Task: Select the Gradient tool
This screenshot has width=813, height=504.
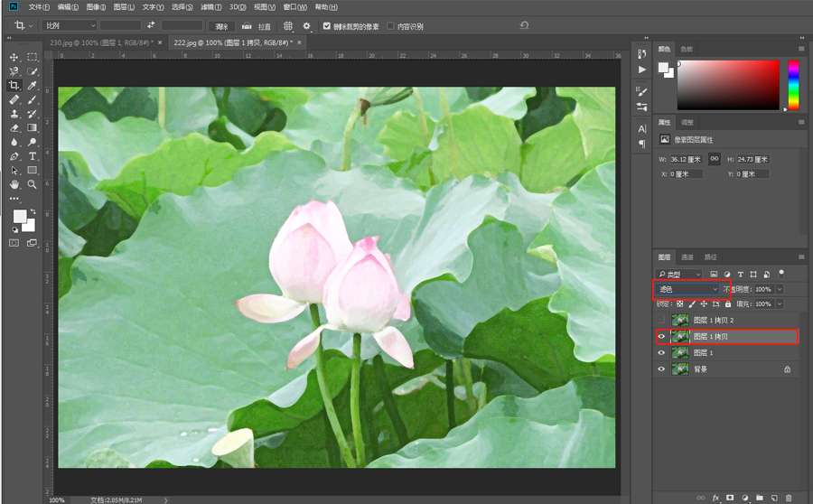Action: (33, 127)
